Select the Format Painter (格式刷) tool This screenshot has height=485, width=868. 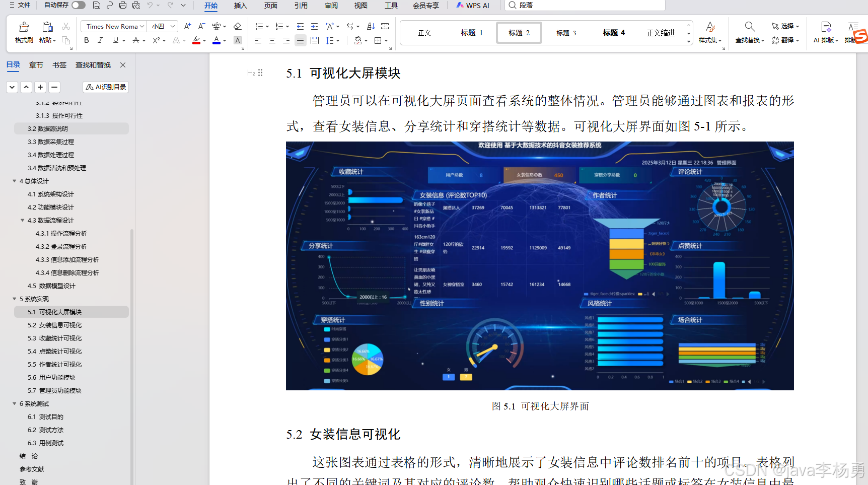(23, 32)
